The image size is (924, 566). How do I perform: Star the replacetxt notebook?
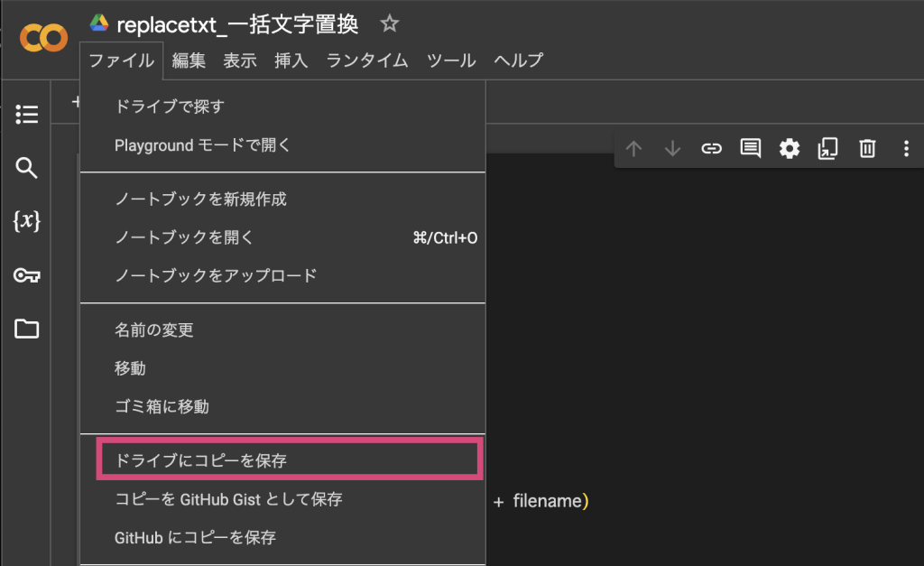(x=389, y=24)
